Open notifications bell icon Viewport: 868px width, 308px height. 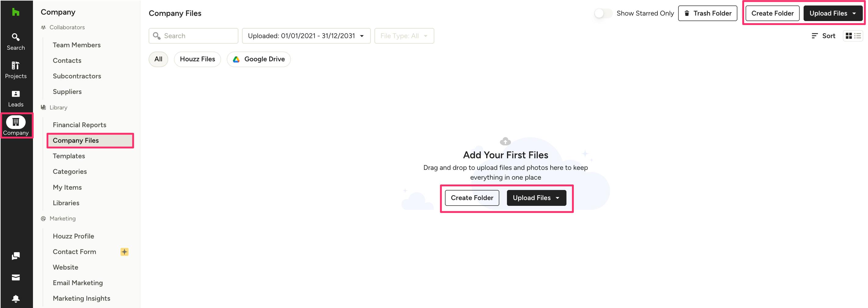(16, 299)
